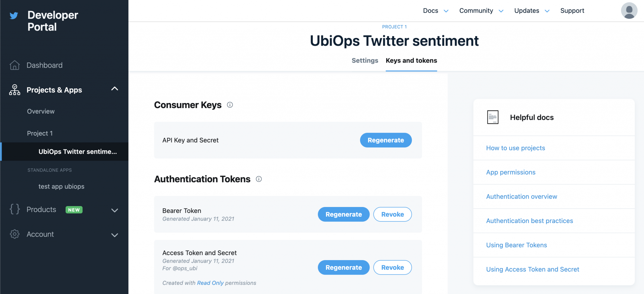Click the Helpful docs document icon
This screenshot has height=294, width=644.
point(493,117)
